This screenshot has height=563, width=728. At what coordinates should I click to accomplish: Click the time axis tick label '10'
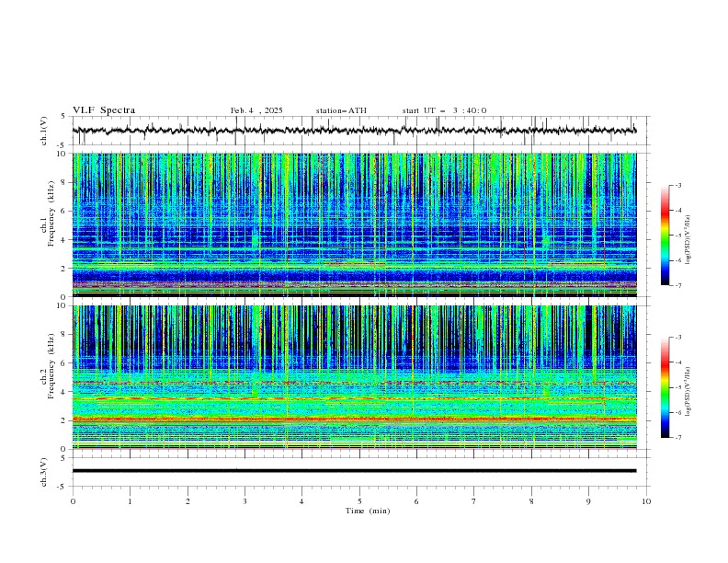[x=646, y=501]
